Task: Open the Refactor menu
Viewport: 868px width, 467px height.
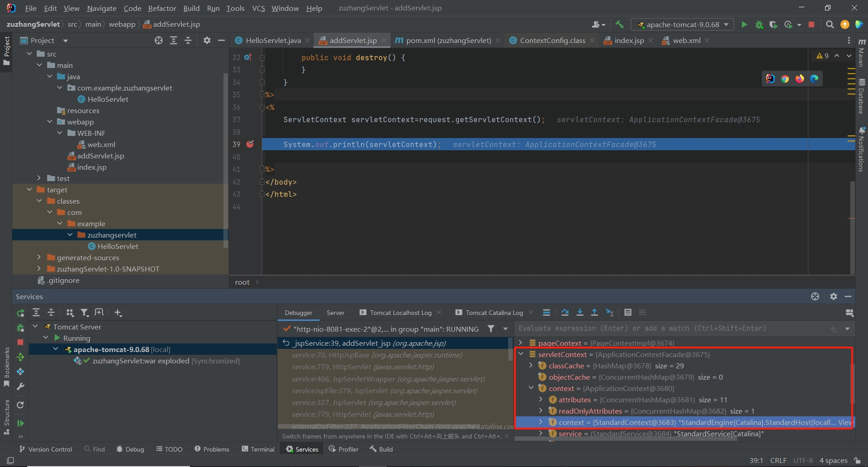Action: (x=162, y=8)
